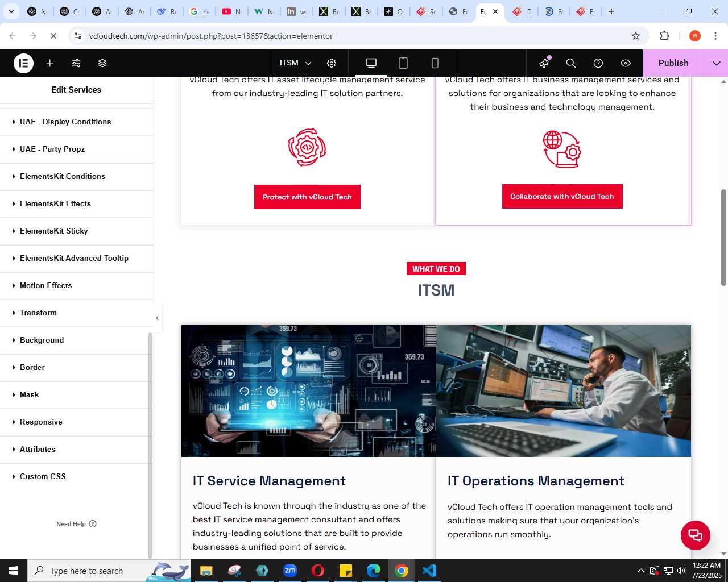
Task: Switch to tablet preview mode
Action: click(x=403, y=63)
